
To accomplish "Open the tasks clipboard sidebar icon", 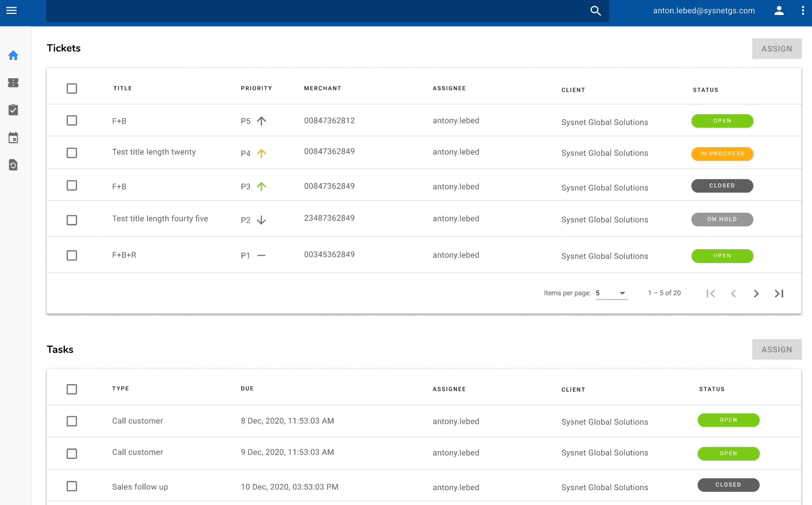I will pyautogui.click(x=13, y=110).
